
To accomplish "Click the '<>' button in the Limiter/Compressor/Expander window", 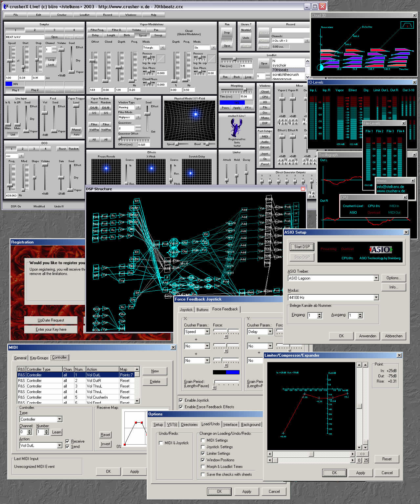I will [363, 454].
